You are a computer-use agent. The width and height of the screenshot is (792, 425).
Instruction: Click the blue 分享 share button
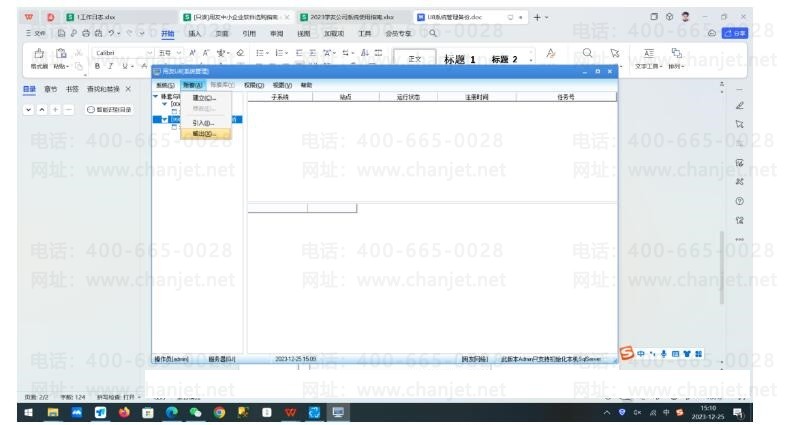click(735, 33)
